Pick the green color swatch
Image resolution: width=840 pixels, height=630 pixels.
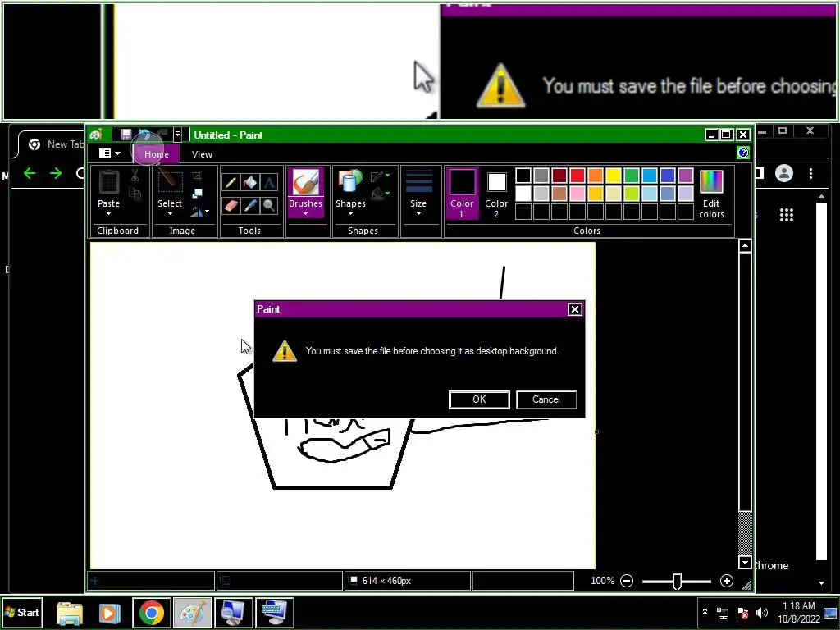pos(632,176)
